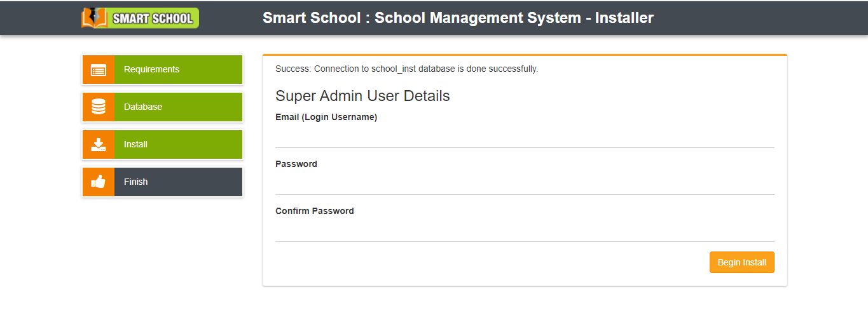This screenshot has width=868, height=315.
Task: Click the Password field label
Action: pyautogui.click(x=296, y=164)
